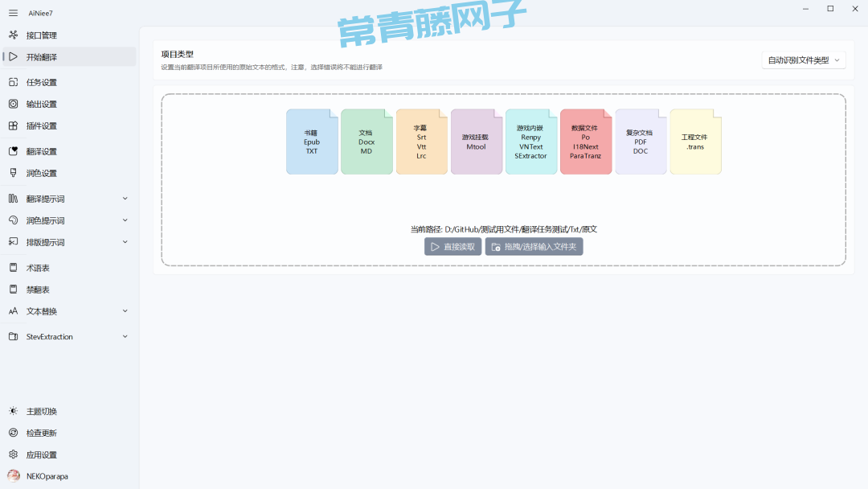Expand the StevExtraction section
This screenshot has width=868, height=489.
pyautogui.click(x=125, y=337)
